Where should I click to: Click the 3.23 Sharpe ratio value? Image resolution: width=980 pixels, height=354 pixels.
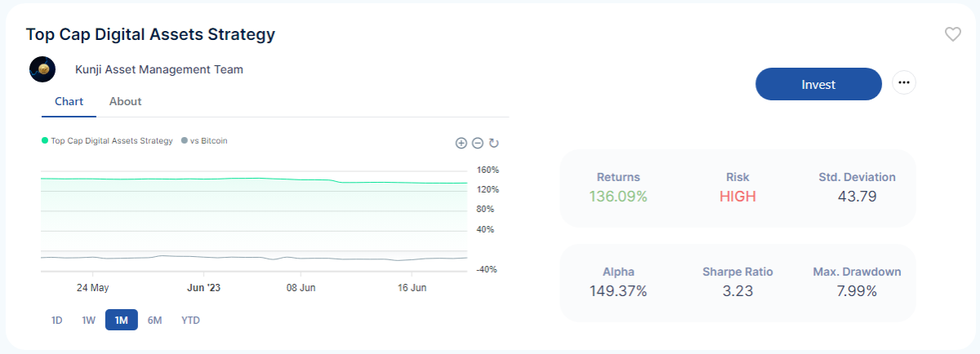coord(737,291)
